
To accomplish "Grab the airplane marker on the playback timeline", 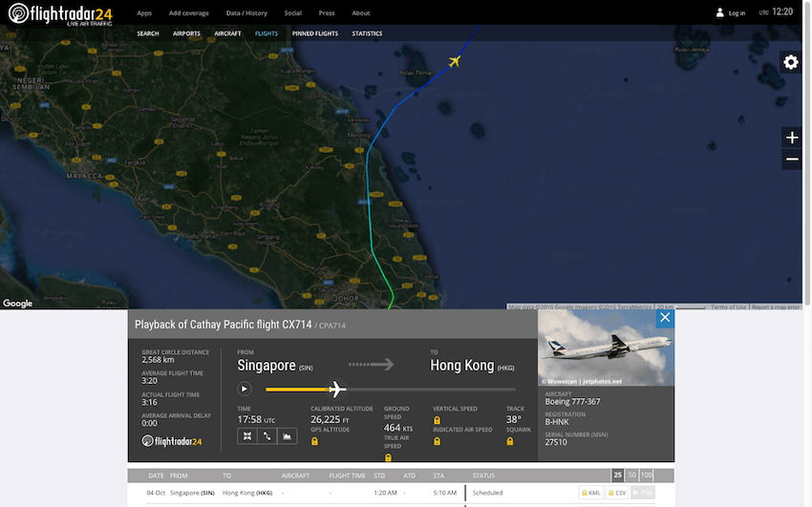I will (336, 389).
